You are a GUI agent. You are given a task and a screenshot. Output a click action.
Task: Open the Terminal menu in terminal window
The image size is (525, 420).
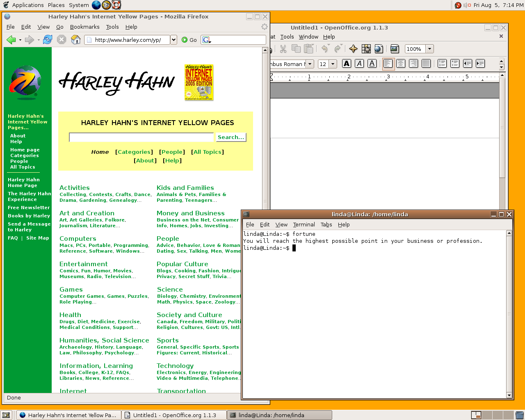304,225
